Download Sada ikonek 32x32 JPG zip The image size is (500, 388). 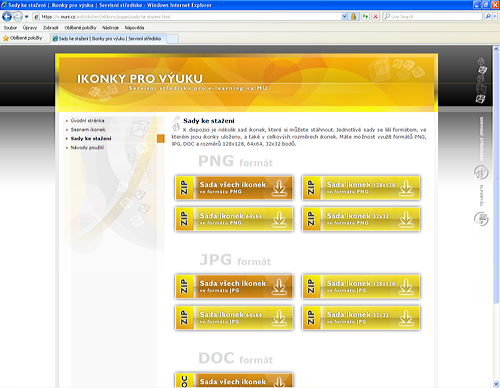tap(361, 318)
